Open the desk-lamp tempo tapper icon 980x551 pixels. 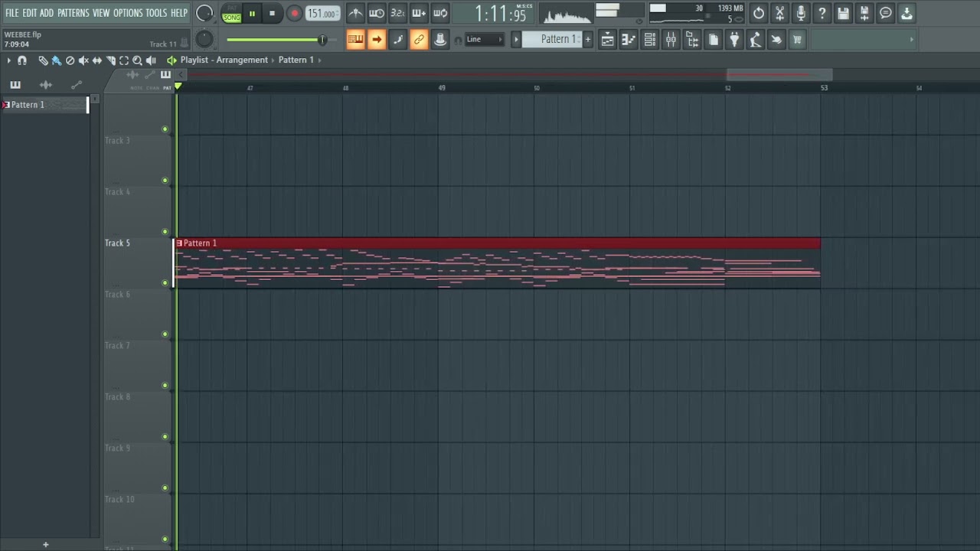(x=755, y=40)
